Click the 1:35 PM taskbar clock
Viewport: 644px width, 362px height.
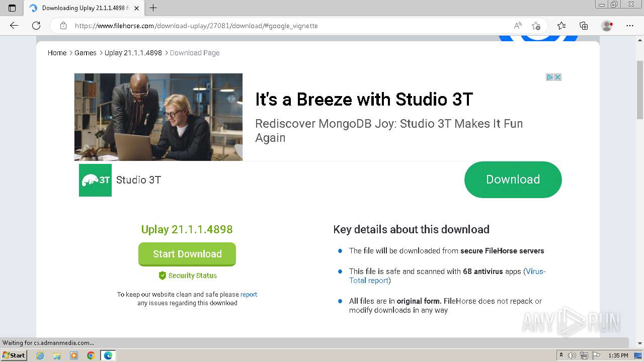618,355
